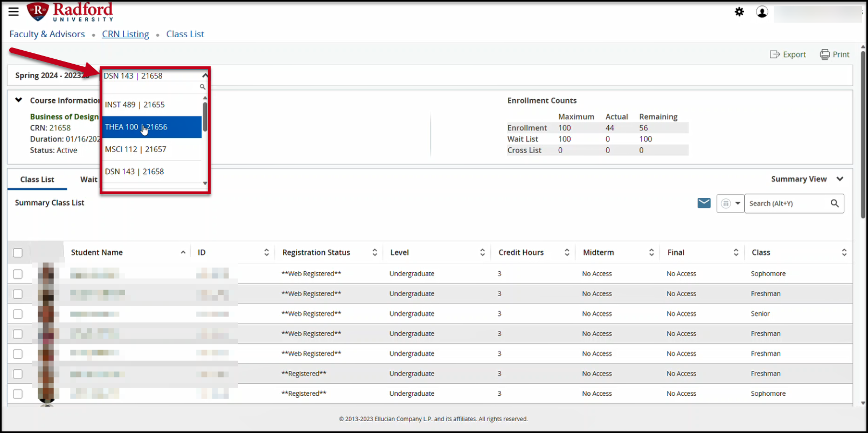Click the Spring 2024 term label
The image size is (868, 433).
click(x=52, y=75)
